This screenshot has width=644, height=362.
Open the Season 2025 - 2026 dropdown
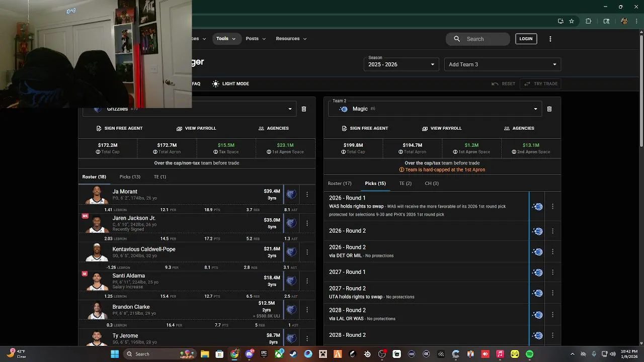pyautogui.click(x=401, y=64)
